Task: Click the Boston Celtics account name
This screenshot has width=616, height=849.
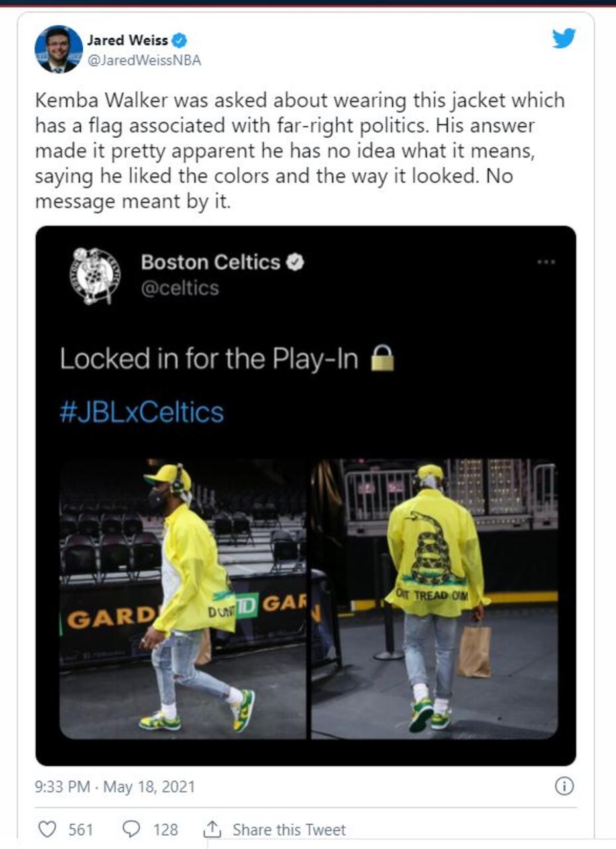Action: coord(211,262)
